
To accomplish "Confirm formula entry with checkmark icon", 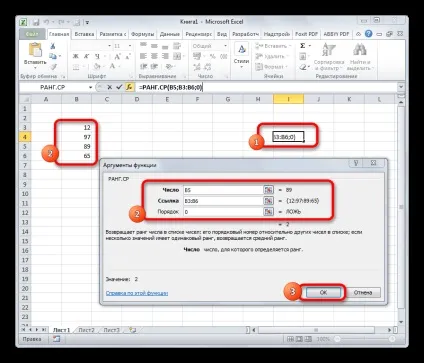I will [119, 87].
